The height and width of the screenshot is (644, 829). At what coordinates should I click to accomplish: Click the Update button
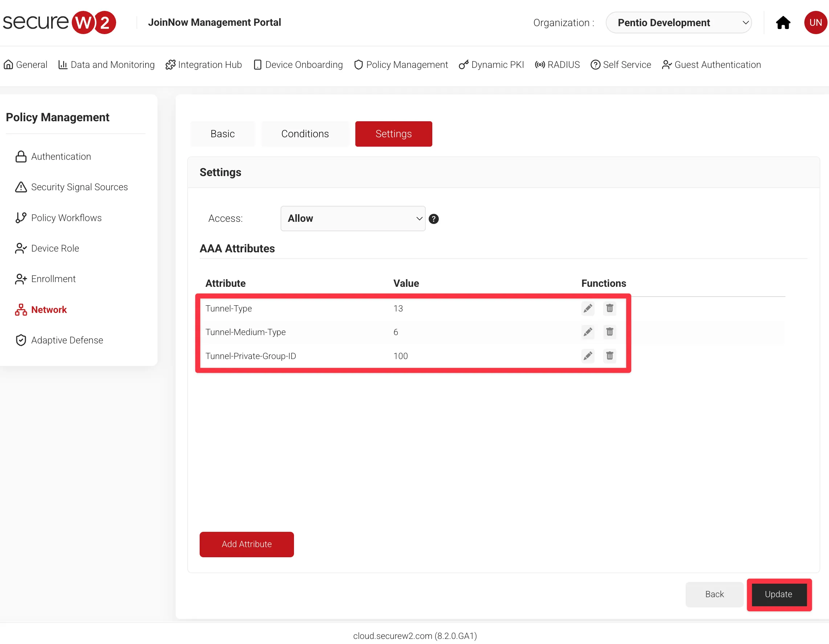[x=778, y=594]
